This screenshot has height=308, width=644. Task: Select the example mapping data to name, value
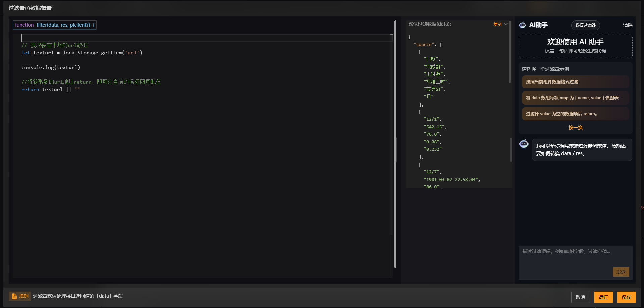575,98
